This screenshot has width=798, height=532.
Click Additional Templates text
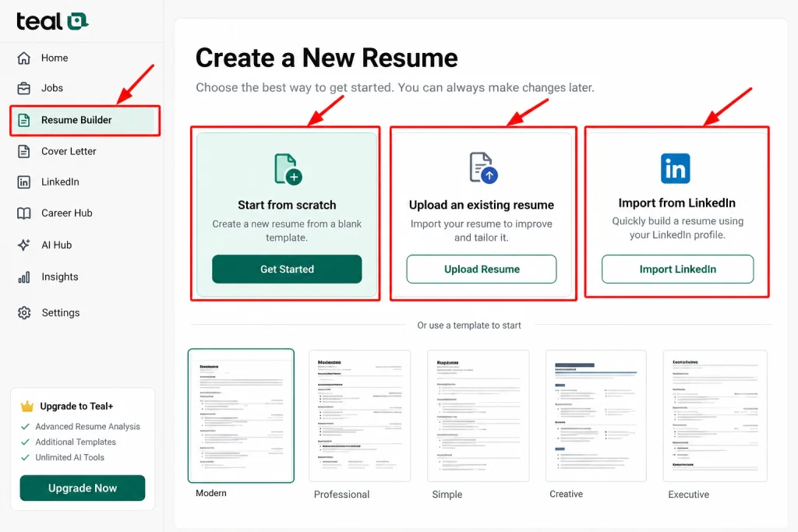coord(76,442)
